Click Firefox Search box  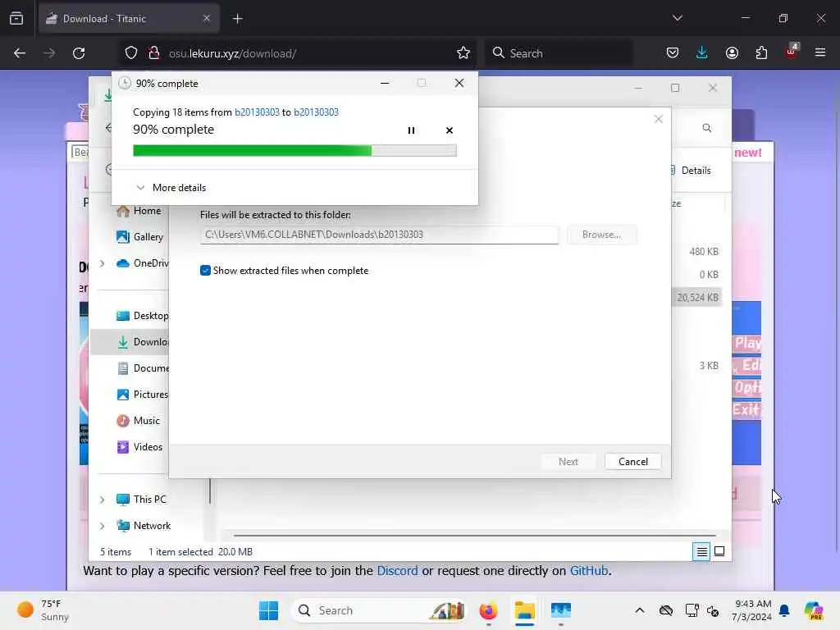click(x=559, y=53)
